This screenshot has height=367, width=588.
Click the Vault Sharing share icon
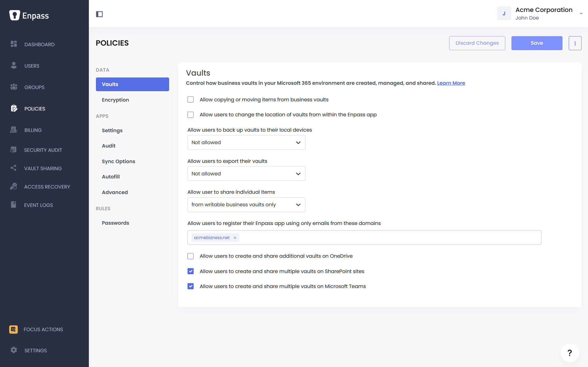[13, 168]
